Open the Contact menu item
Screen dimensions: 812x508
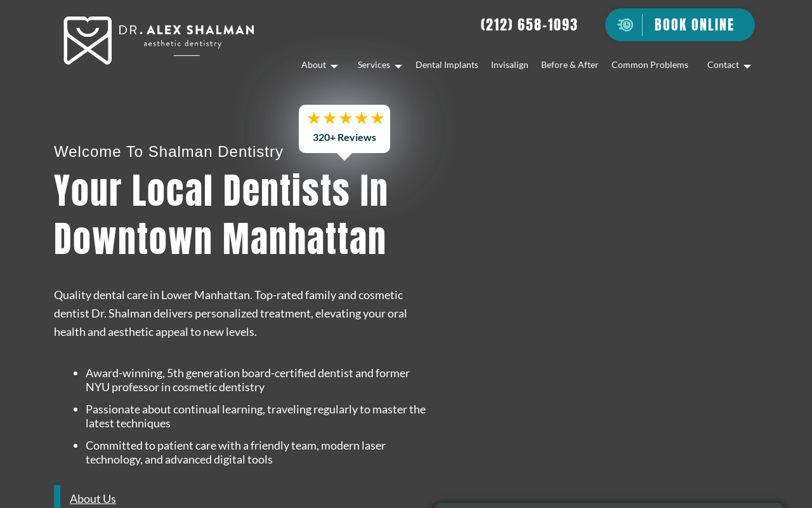(x=723, y=65)
